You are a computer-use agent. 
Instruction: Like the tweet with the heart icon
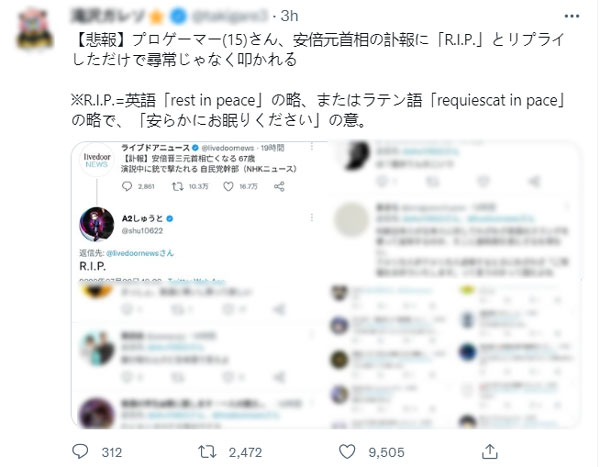click(x=347, y=452)
